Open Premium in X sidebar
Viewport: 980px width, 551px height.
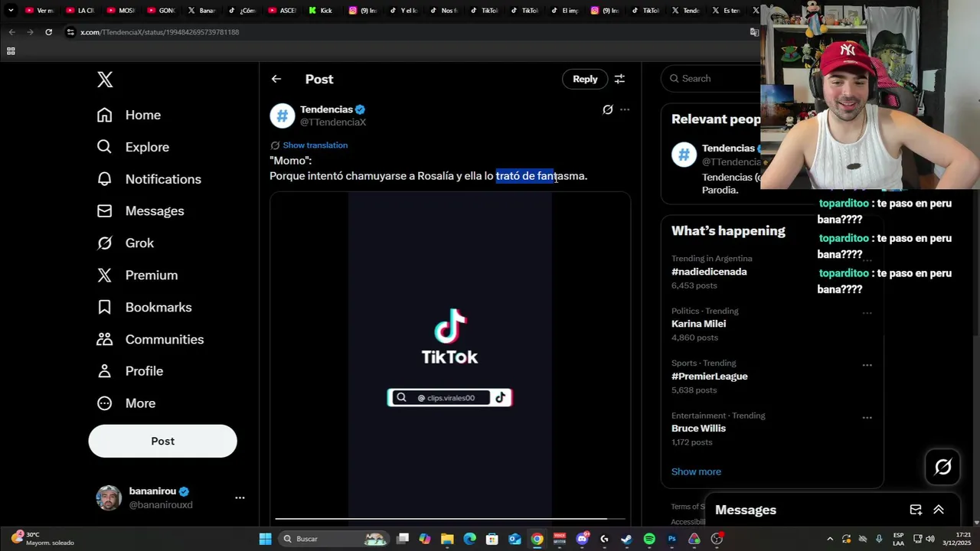[136, 275]
